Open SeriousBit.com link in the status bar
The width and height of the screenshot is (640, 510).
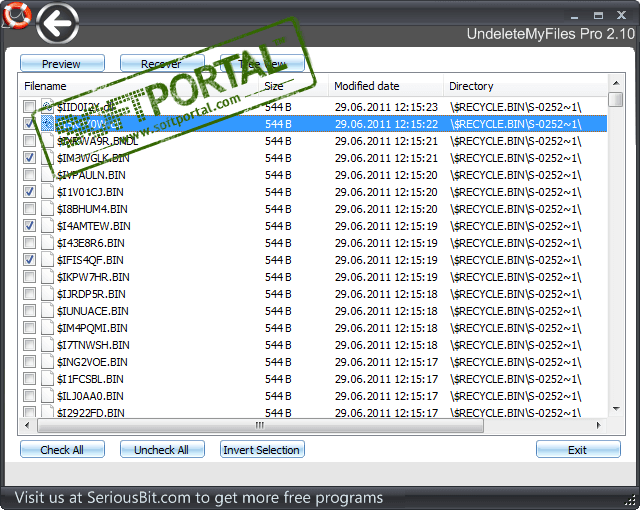pyautogui.click(x=139, y=498)
